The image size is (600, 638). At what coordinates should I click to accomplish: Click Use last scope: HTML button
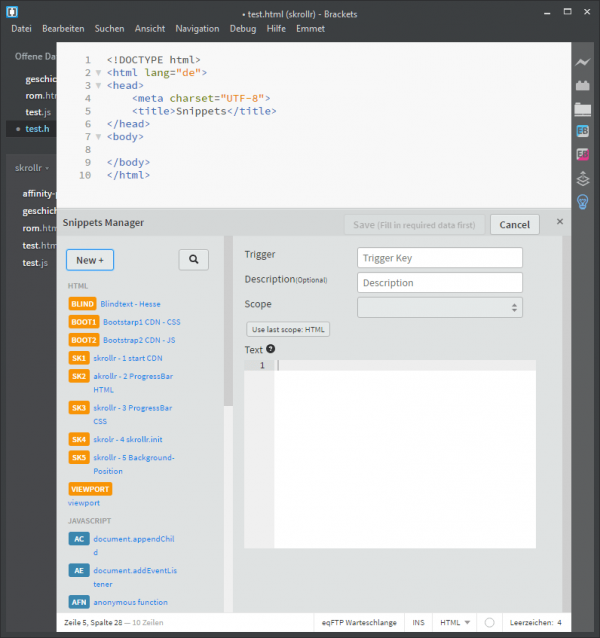tap(288, 329)
